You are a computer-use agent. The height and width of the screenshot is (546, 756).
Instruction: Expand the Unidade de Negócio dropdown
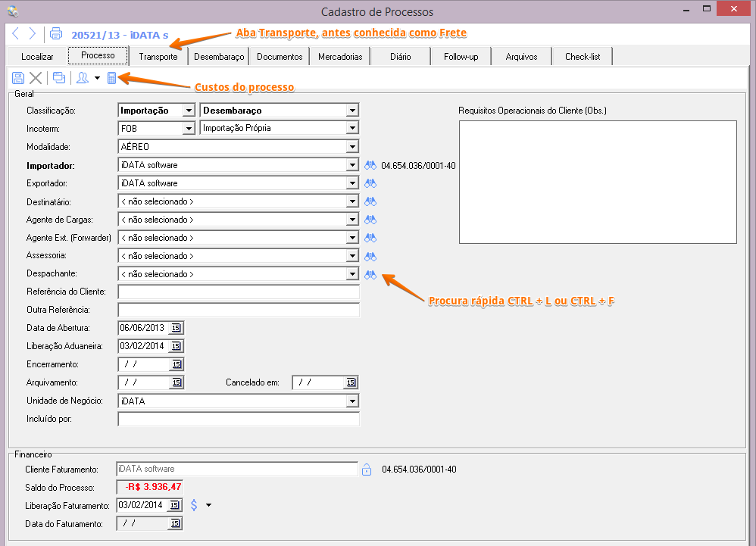click(x=351, y=401)
